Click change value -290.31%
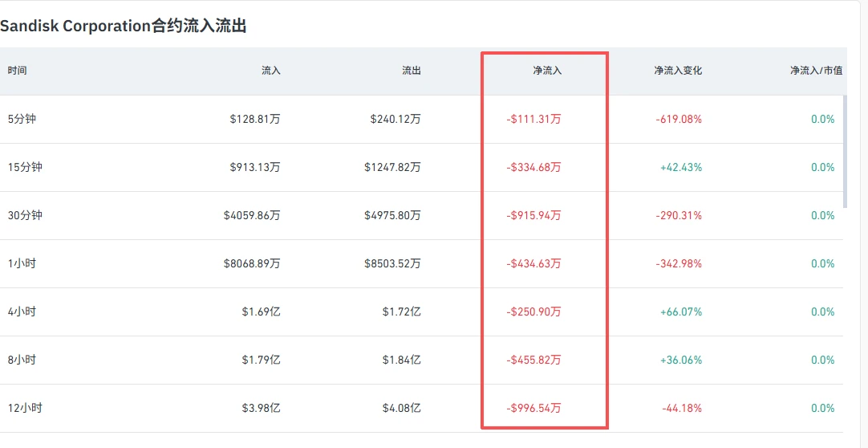Screen dimensions: 868x448 (x=679, y=215)
